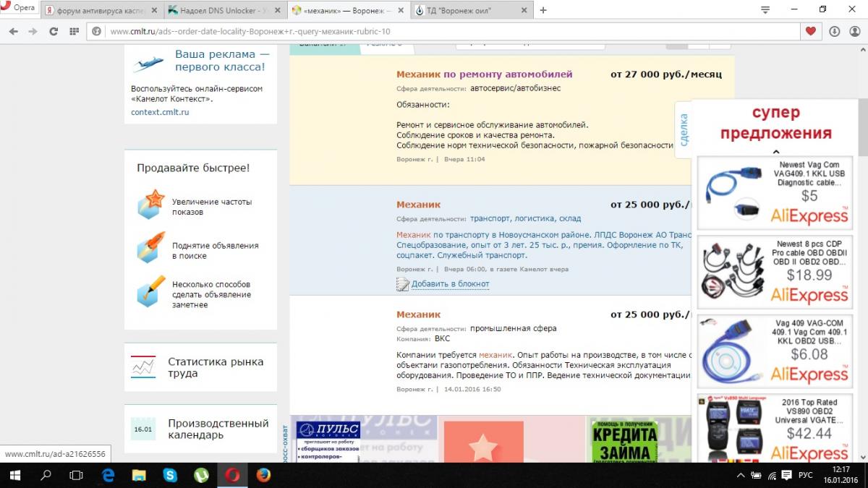Reload the page with the refresh icon

tap(53, 31)
